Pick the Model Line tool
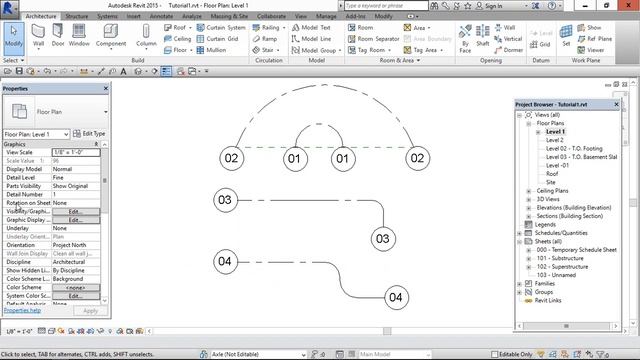This screenshot has width=640, height=360. [311, 39]
